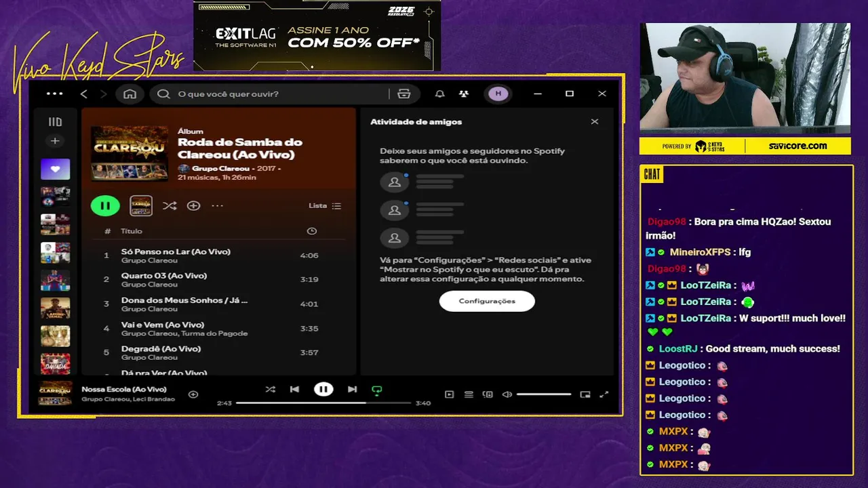Image resolution: width=868 pixels, height=488 pixels.
Task: Toggle the friend activity icon
Action: (x=463, y=94)
